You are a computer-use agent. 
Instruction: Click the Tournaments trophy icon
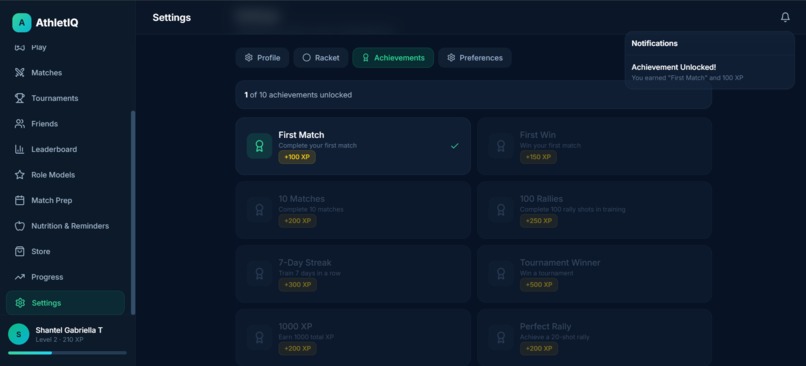pyautogui.click(x=20, y=98)
